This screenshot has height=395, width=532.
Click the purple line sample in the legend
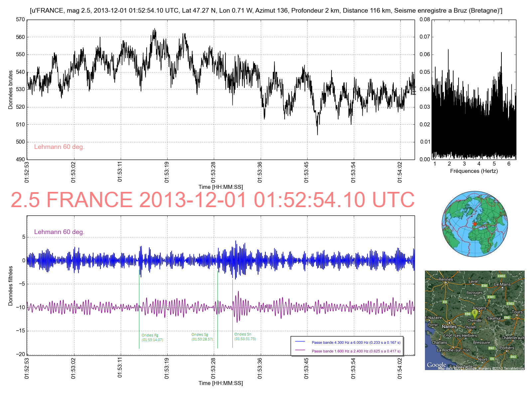[300, 350]
